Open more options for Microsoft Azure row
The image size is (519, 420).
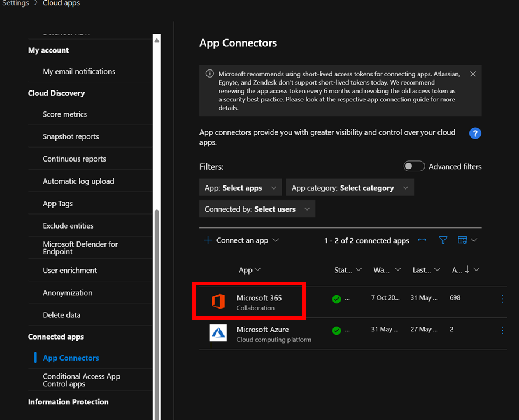coord(502,330)
